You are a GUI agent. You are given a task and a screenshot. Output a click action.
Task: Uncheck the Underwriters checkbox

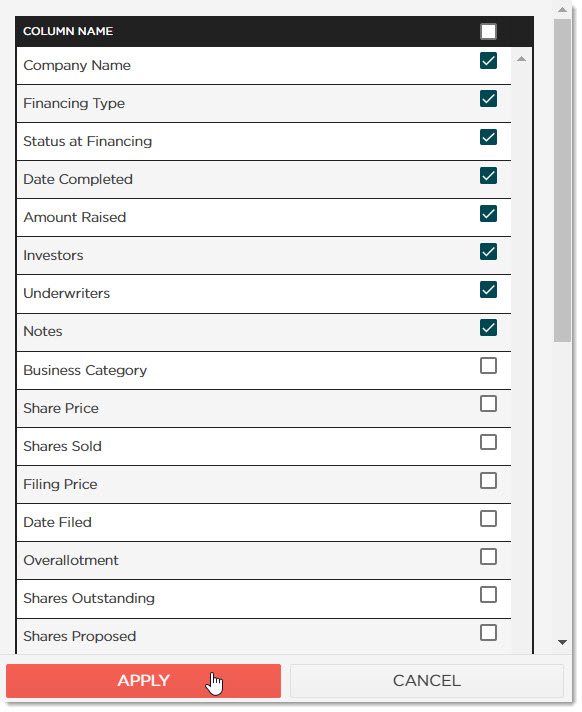(488, 290)
